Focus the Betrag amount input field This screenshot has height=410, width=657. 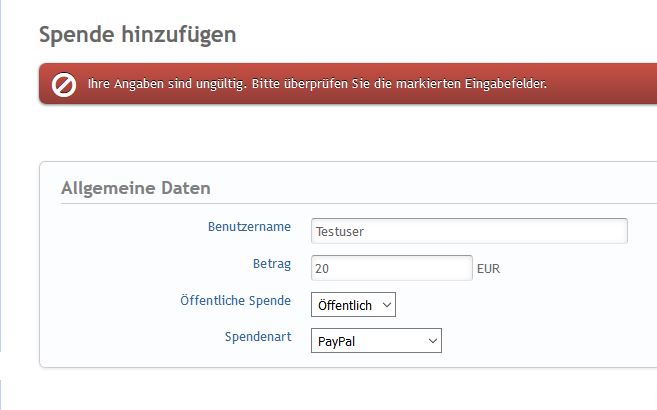click(391, 268)
